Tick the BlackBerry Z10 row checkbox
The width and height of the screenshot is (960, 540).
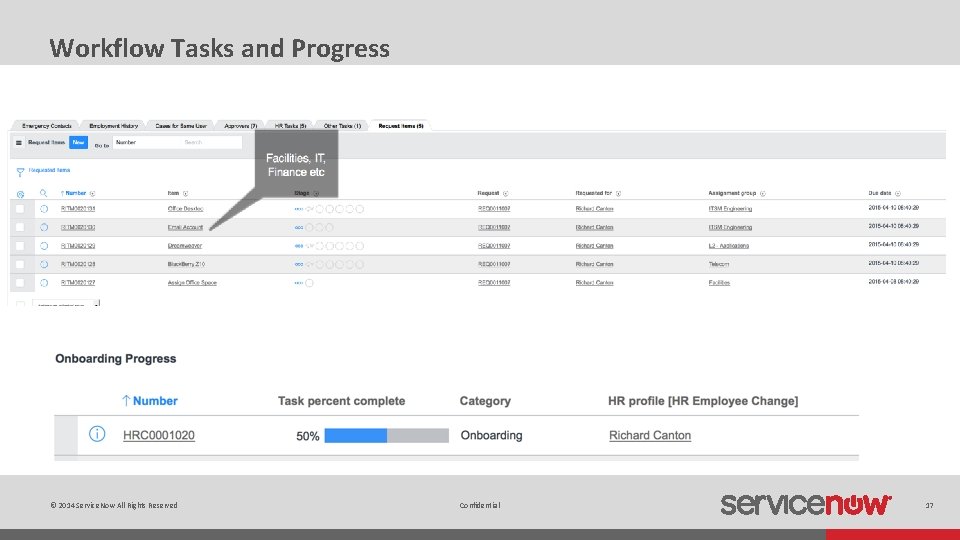[x=20, y=265]
